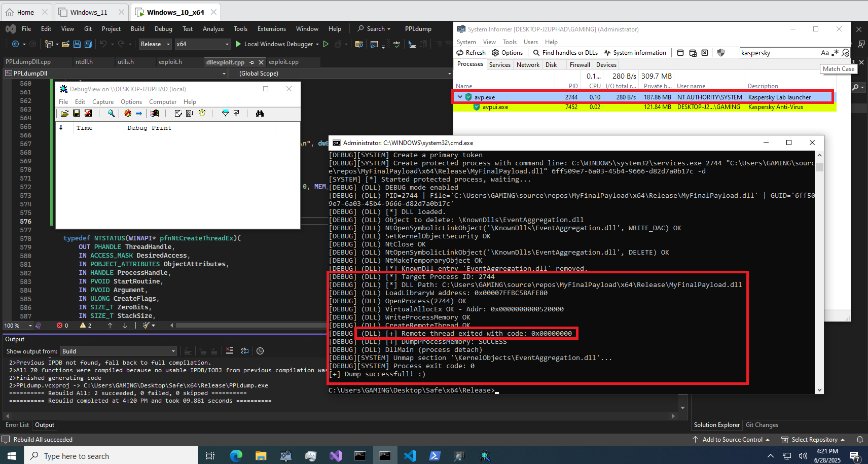Screen dimensions: 868x464
Task: Open Microsoft Edge from the taskbar
Action: [x=236, y=455]
